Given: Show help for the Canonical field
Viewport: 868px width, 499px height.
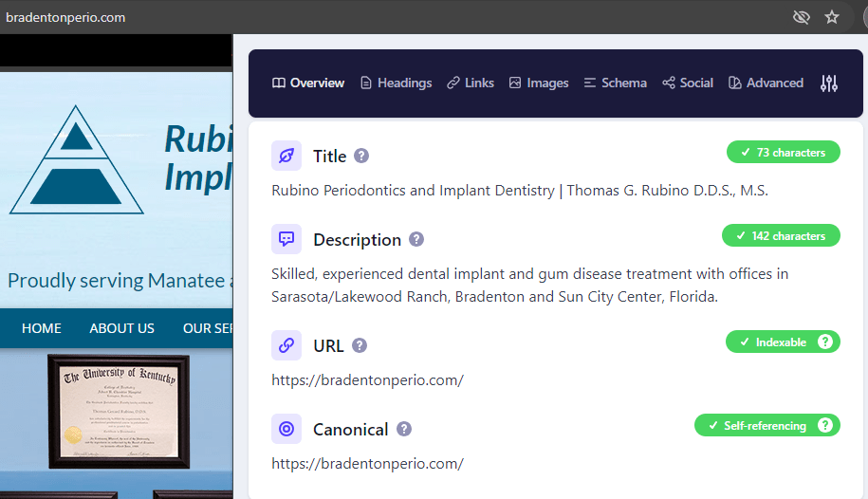Looking at the screenshot, I should [x=404, y=429].
